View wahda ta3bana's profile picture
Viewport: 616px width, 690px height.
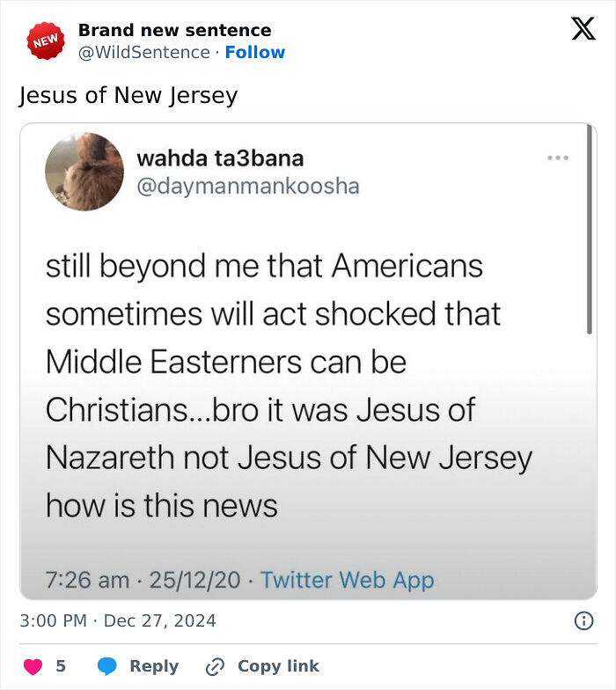[x=84, y=172]
